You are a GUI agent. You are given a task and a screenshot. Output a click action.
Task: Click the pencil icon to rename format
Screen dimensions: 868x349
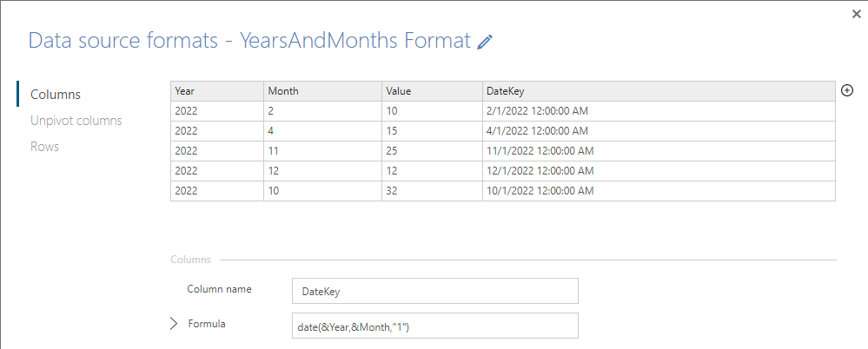coord(485,42)
